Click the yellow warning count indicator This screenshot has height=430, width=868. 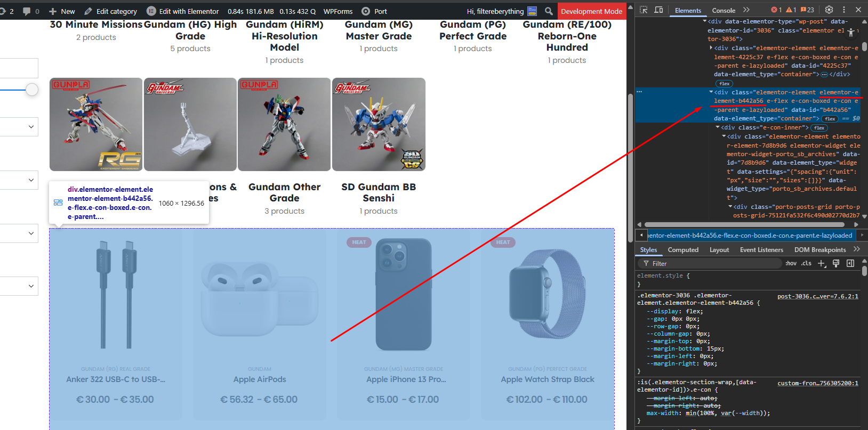791,10
